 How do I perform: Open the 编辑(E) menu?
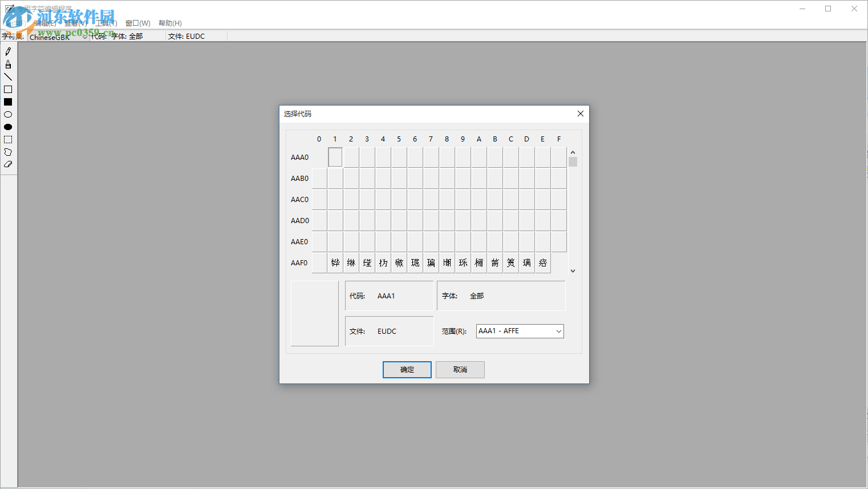click(x=45, y=23)
